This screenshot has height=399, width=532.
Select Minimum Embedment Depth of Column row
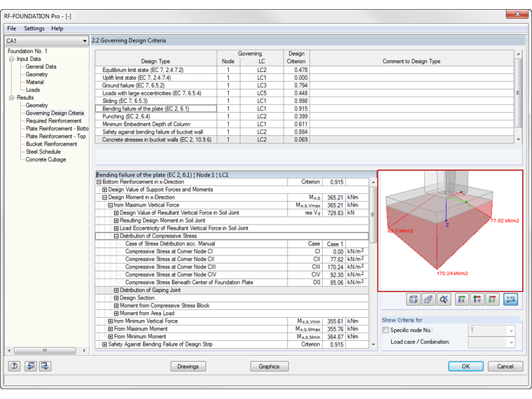pos(304,124)
